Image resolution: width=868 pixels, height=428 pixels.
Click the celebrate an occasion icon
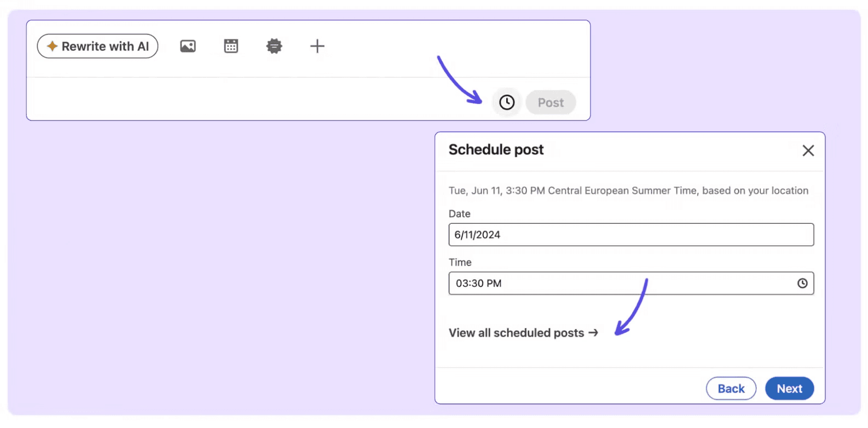[274, 46]
